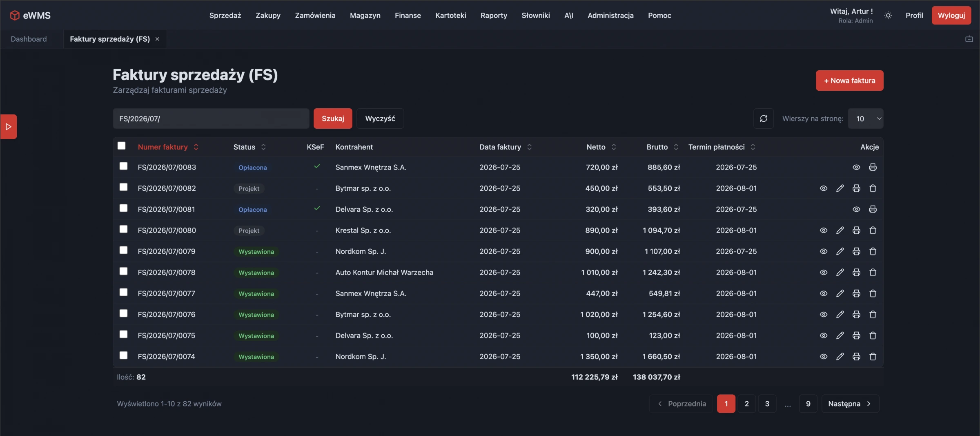Open the rows per page dropdown
This screenshot has width=980, height=436.
[x=866, y=119]
